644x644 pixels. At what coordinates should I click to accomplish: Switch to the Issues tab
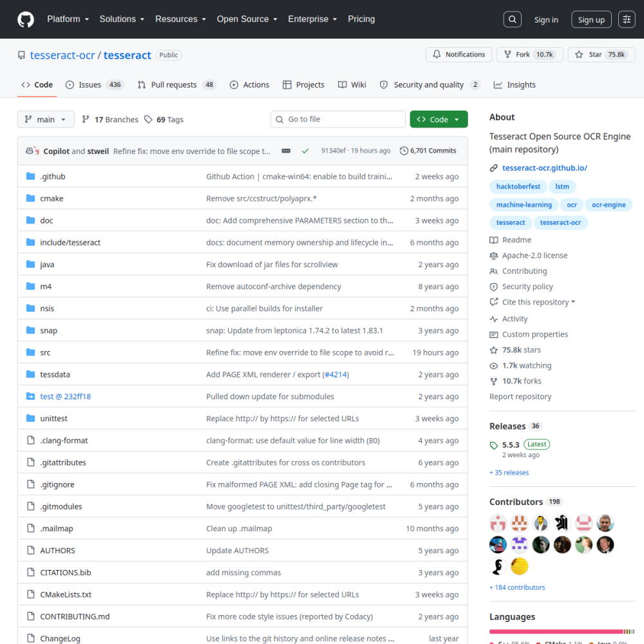[95, 84]
